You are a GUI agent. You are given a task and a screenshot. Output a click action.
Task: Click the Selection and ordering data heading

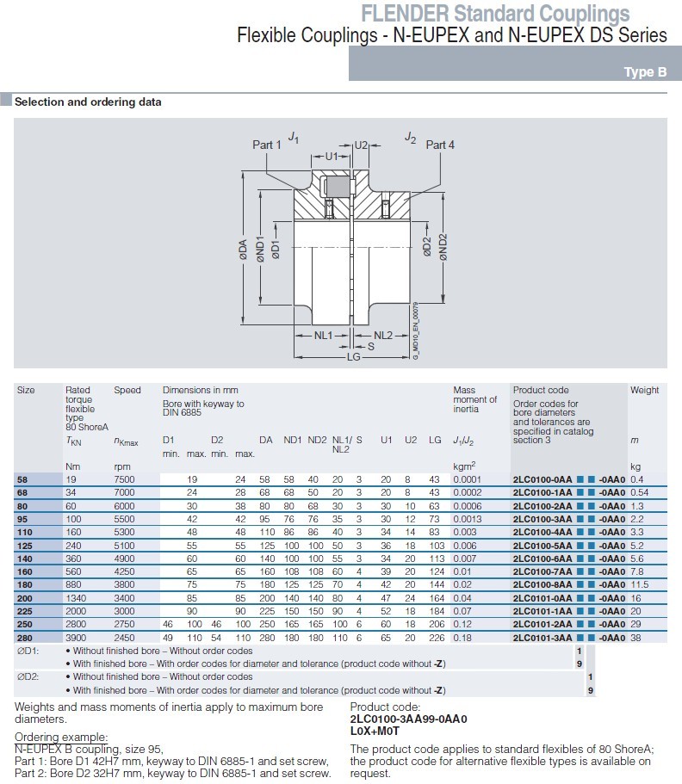88,102
